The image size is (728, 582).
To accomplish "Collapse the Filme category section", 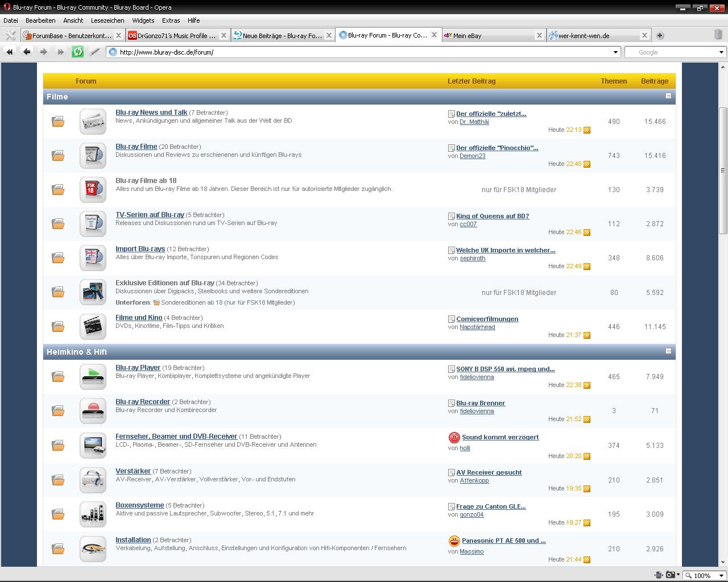I will click(x=668, y=96).
